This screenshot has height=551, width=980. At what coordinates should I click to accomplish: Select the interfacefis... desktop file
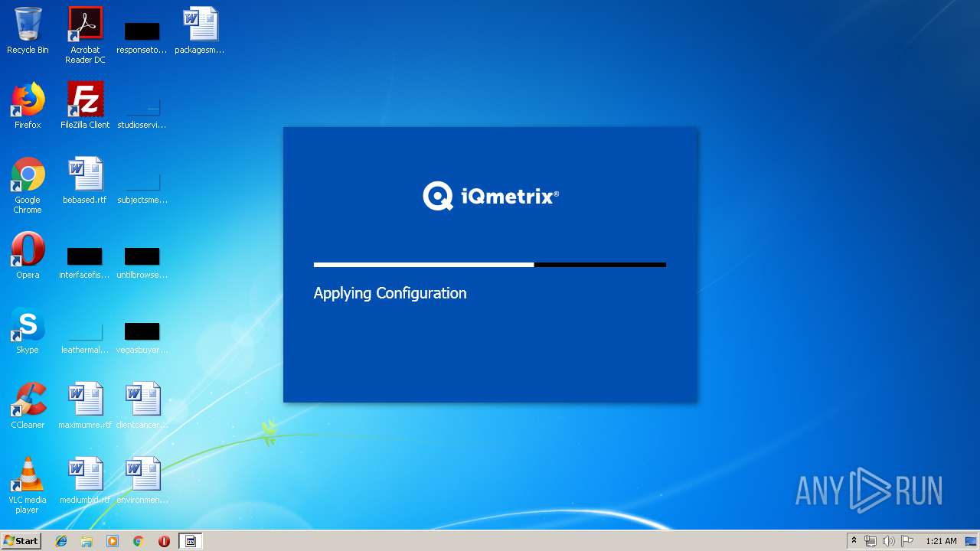[x=85, y=262]
